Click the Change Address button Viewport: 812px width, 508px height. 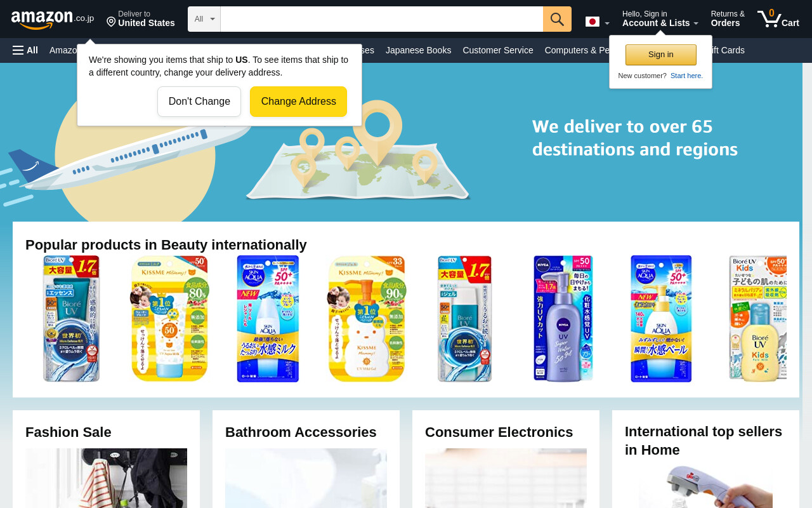pos(299,102)
